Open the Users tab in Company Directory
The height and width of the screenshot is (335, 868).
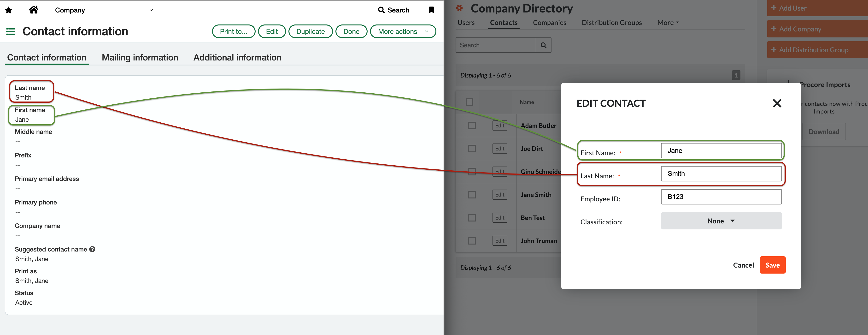pyautogui.click(x=466, y=23)
